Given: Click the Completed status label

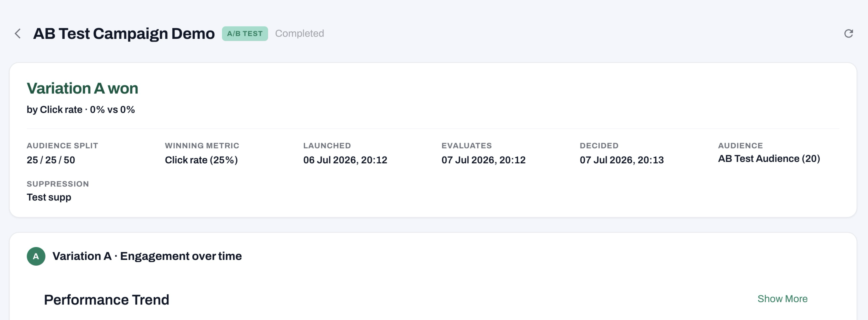Looking at the screenshot, I should pos(300,33).
